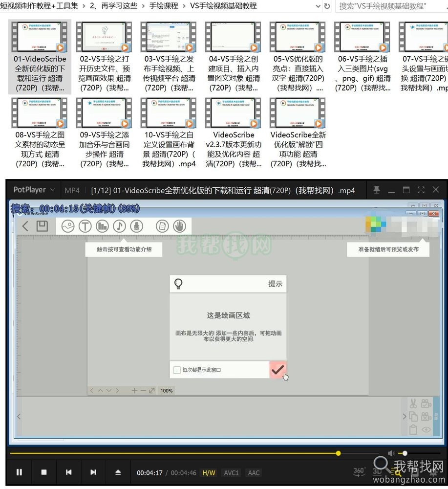The width and height of the screenshot is (448, 489).
Task: Select the 05-VS优化版的亮点 video file
Action: (x=298, y=57)
